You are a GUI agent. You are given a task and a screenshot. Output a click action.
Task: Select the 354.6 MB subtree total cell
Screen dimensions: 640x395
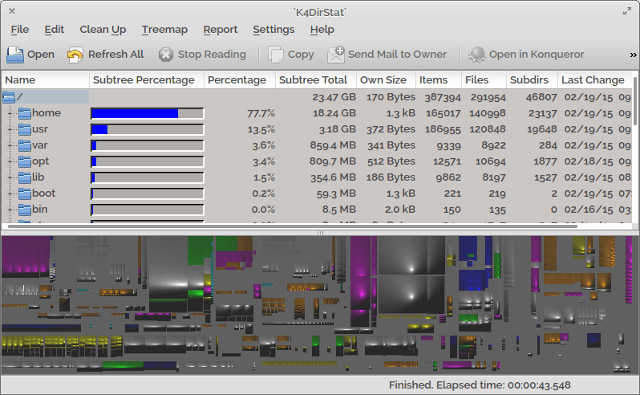click(x=333, y=178)
